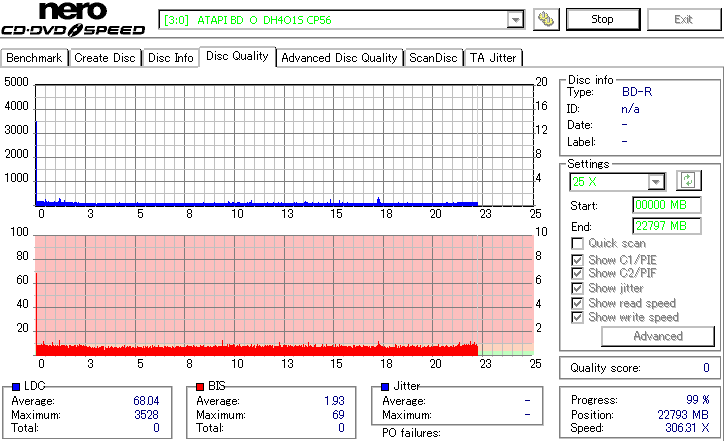Click the Stop button

pos(603,19)
